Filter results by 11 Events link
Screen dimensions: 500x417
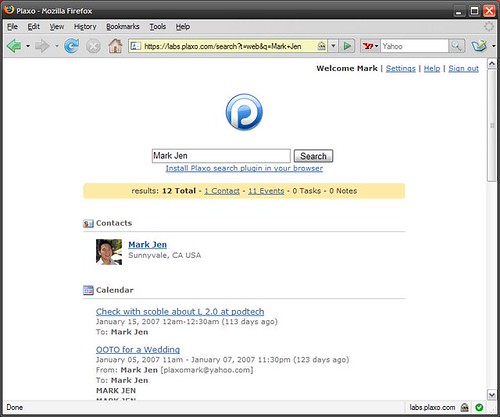click(x=266, y=191)
